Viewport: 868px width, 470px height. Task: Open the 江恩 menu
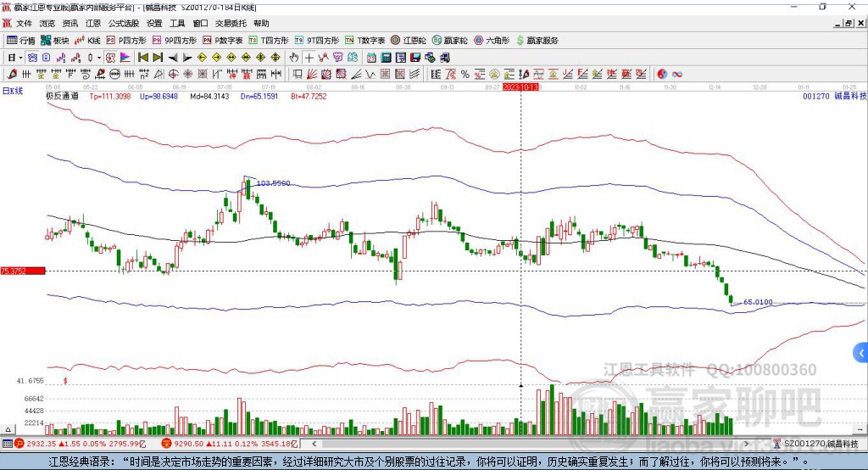93,23
